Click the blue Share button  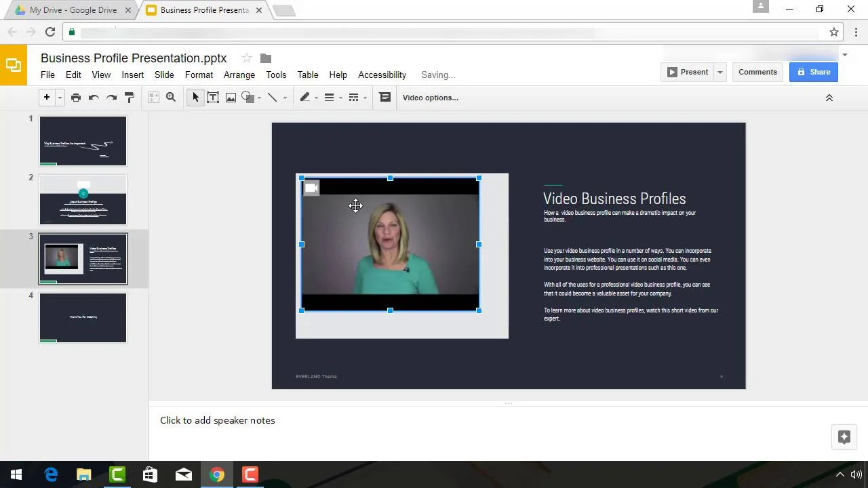click(x=814, y=72)
